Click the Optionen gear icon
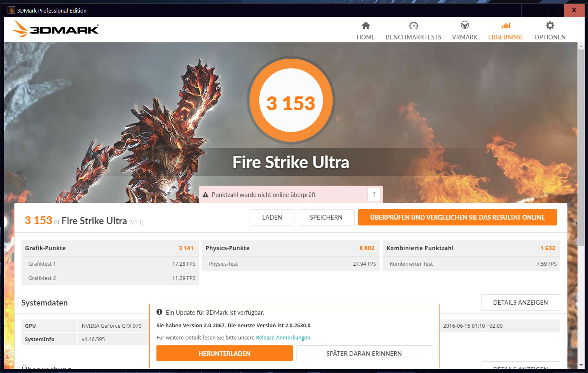 (x=550, y=26)
